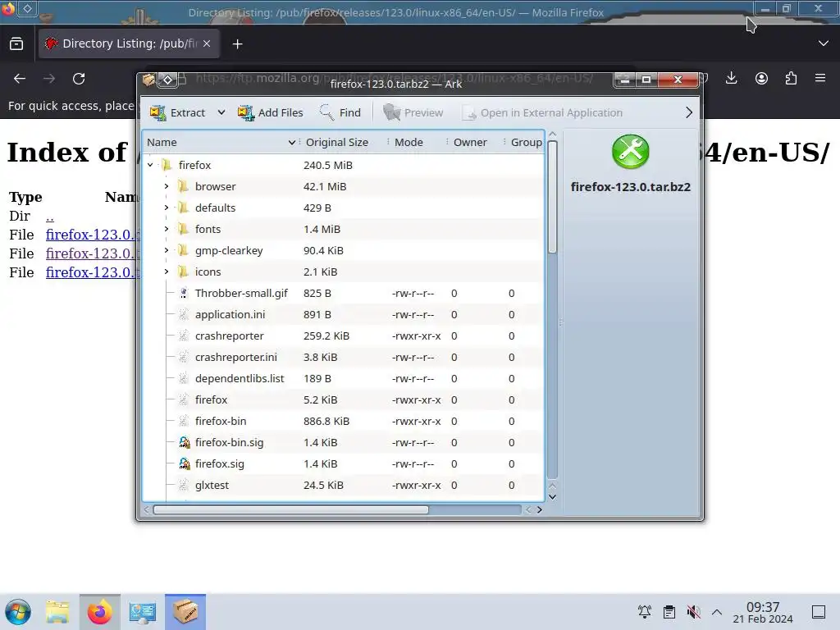Click the Add Files button in Ark
Screen dimensions: 840x630
(271, 112)
